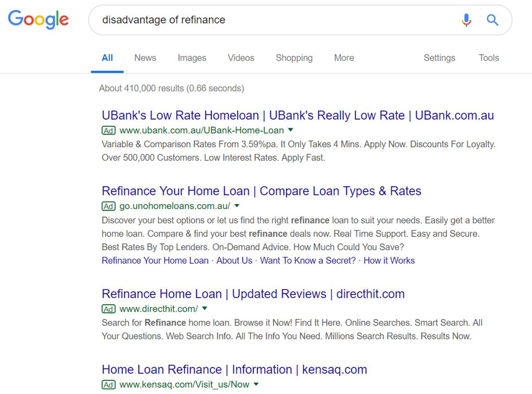Open the Videos tab
The image size is (532, 394).
click(241, 58)
